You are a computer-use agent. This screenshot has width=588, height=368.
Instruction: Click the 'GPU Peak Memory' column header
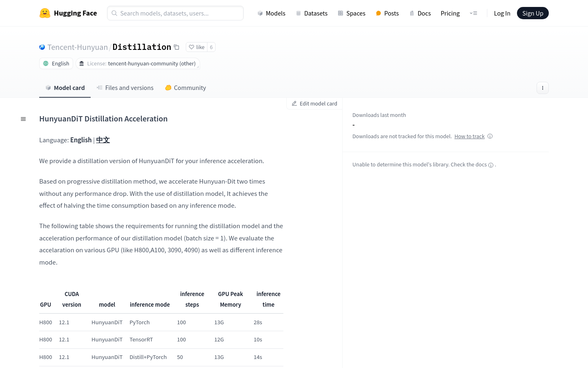pyautogui.click(x=230, y=299)
